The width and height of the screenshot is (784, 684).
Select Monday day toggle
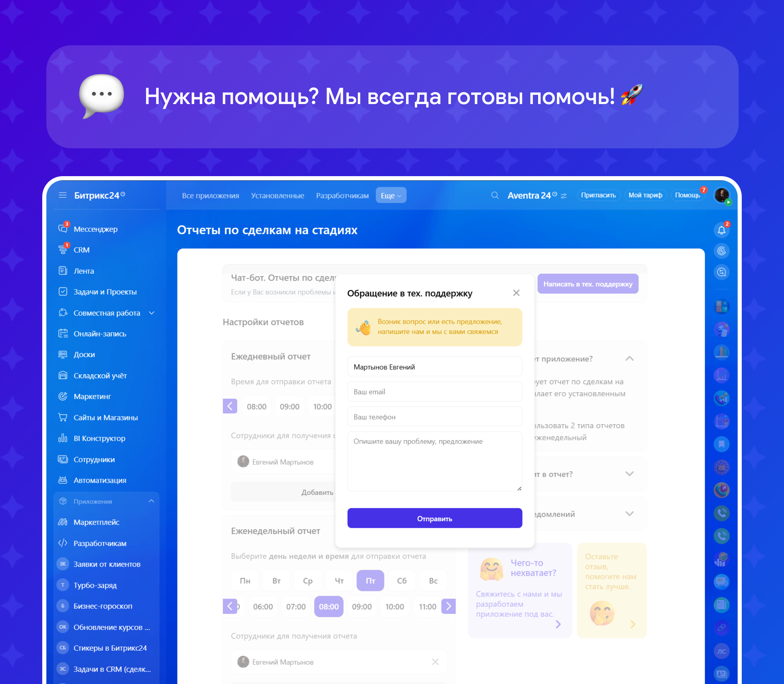(x=245, y=581)
